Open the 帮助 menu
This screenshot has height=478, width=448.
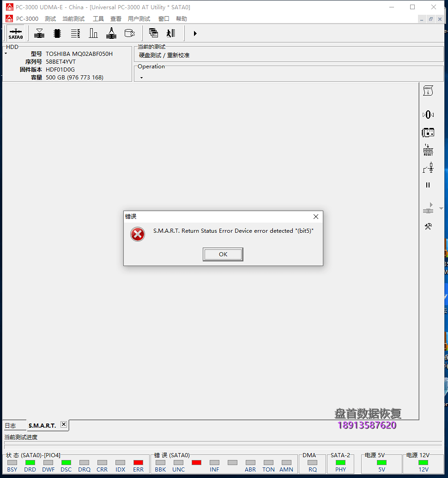[x=182, y=19]
